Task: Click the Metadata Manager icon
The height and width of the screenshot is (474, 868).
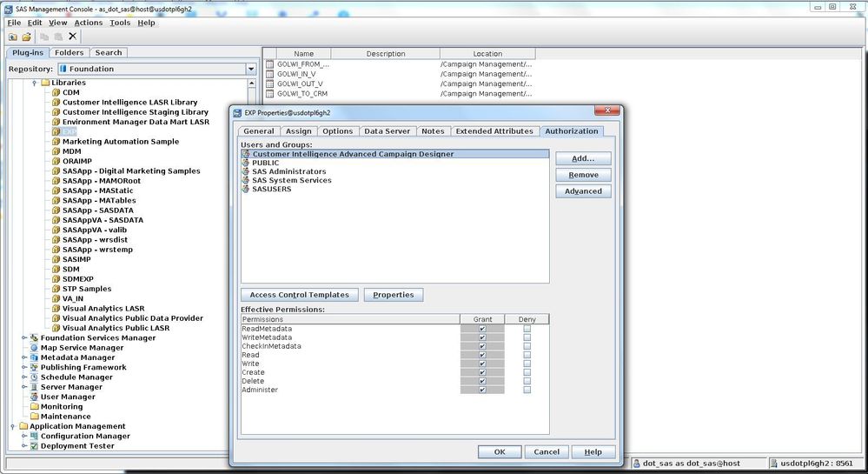Action: (x=35, y=357)
